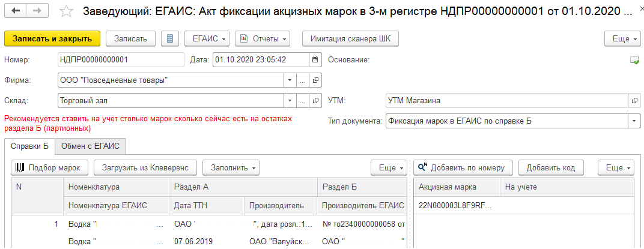Screen dimensions: 644x249
Task: Expand the Фирма dropdown list
Action: [290, 80]
